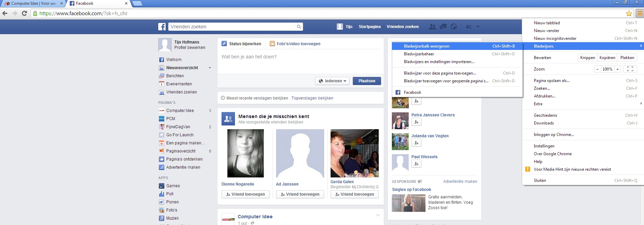644x225 pixels.
Task: Click the Startpagina header link
Action: point(370,27)
